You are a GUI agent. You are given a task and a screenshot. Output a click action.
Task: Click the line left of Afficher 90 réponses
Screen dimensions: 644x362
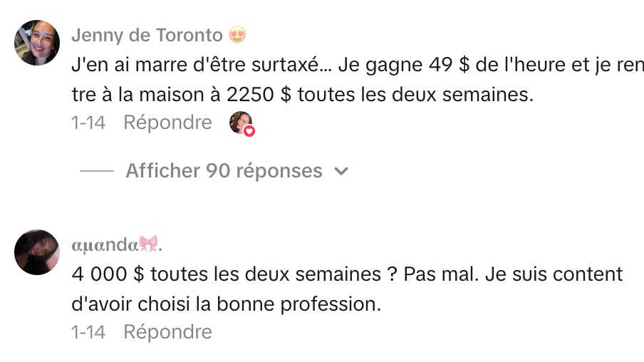tap(97, 172)
